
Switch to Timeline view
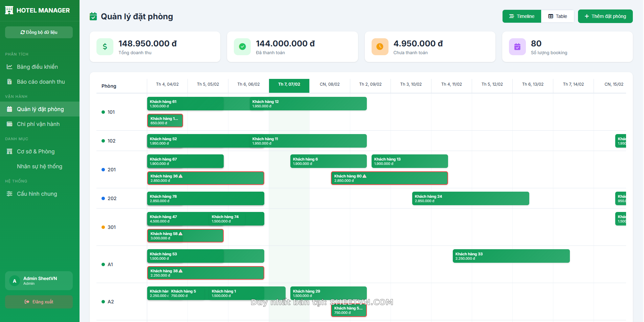click(521, 16)
